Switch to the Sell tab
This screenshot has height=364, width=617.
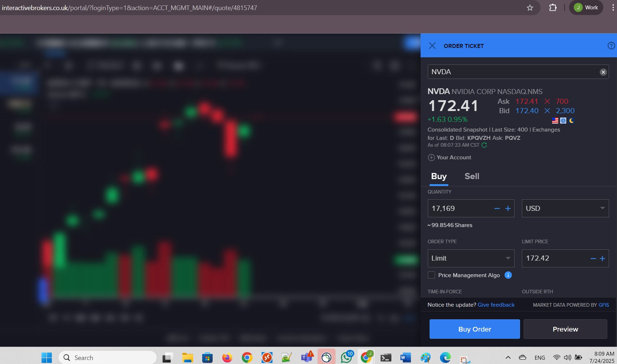pos(472,176)
